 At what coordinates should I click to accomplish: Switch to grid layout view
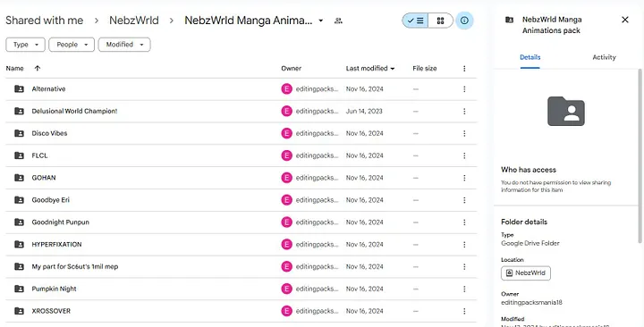coord(440,21)
